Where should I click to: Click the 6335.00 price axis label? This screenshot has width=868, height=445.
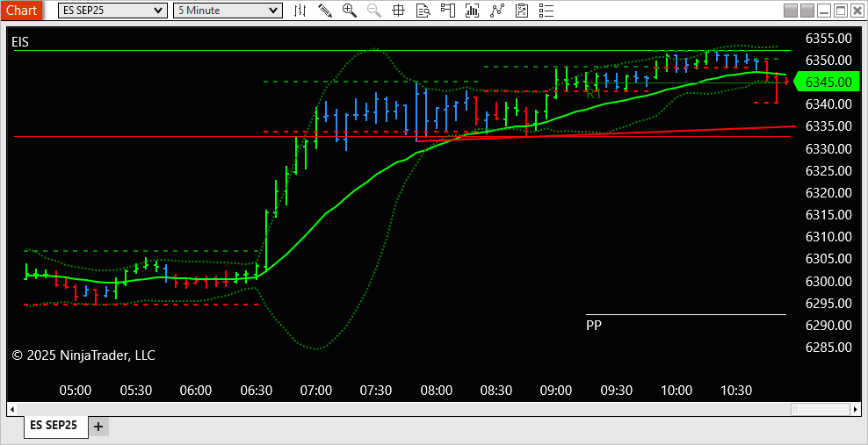828,126
